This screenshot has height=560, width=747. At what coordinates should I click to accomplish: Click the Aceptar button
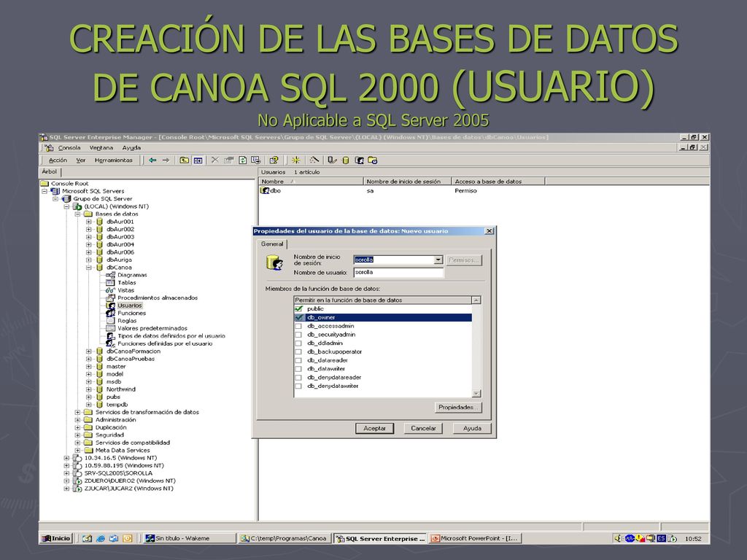click(374, 428)
